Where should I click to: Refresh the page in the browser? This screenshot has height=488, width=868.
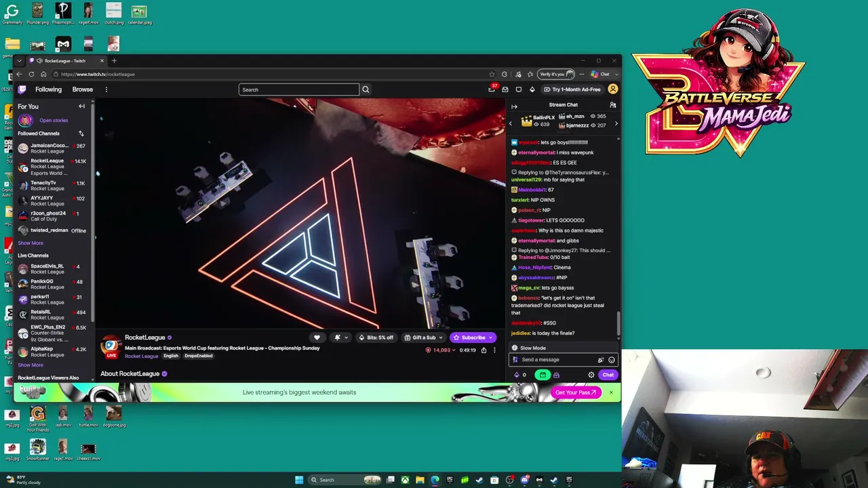point(31,75)
